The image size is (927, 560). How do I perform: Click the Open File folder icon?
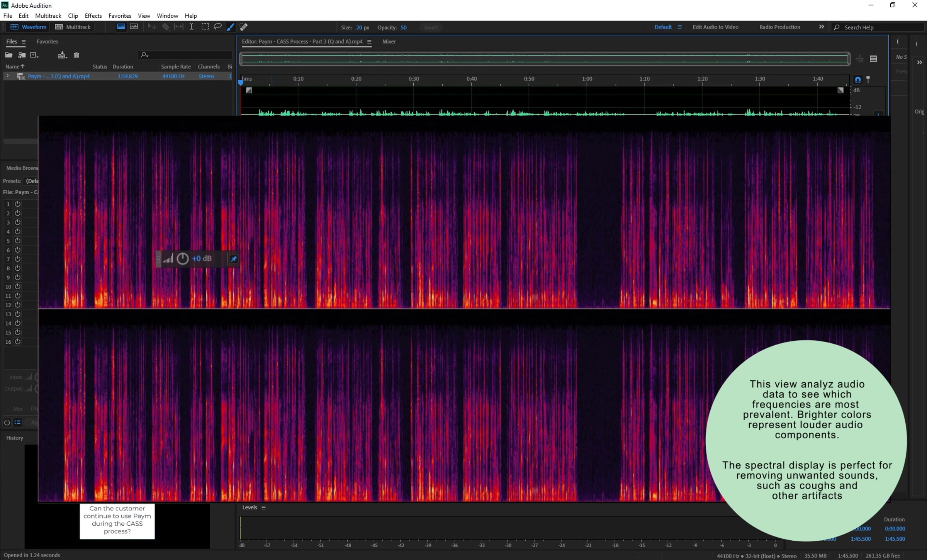pos(8,55)
